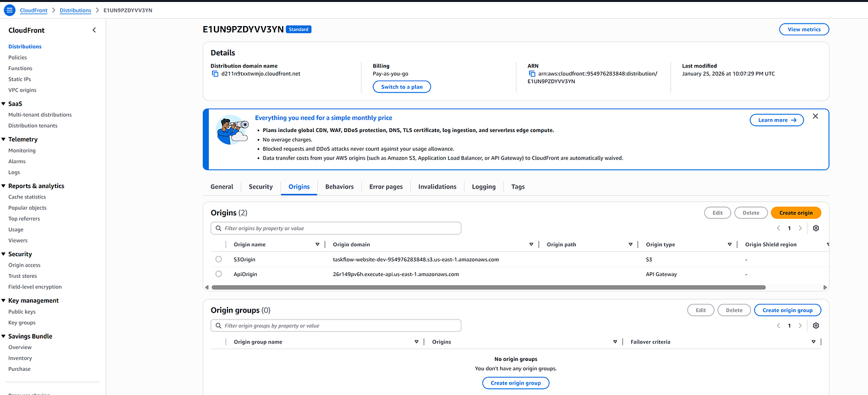Collapse the Security sidebar section
868x395 pixels.
click(x=4, y=254)
